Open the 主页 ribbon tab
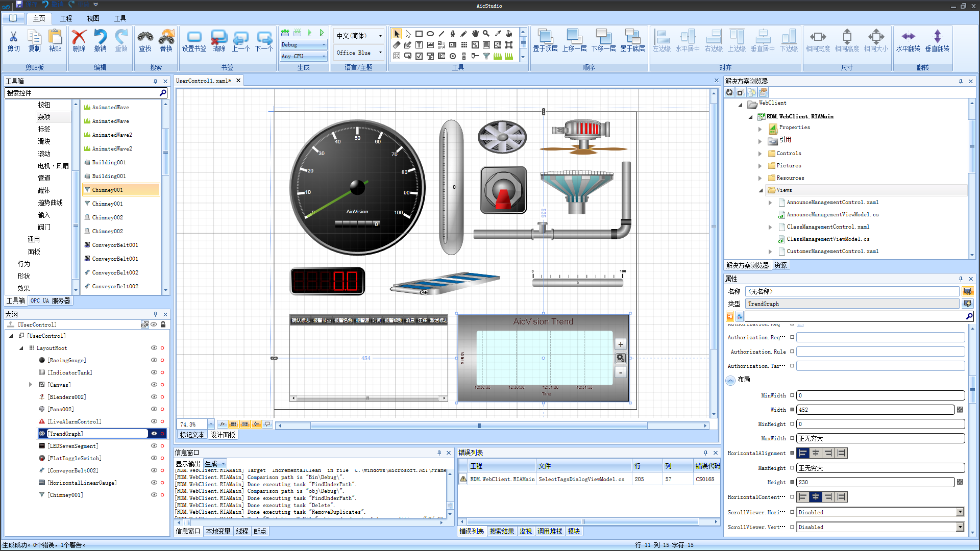This screenshot has height=551, width=980. pos(39,18)
